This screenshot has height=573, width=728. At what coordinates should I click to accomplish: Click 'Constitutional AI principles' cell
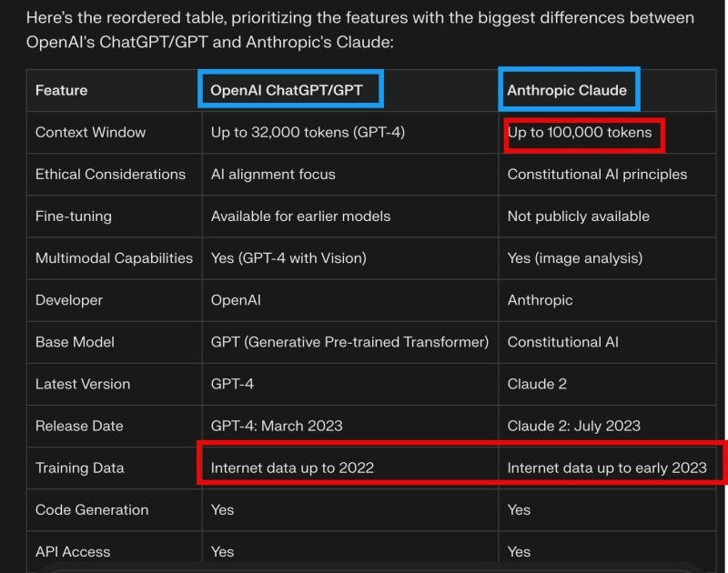[x=597, y=174]
